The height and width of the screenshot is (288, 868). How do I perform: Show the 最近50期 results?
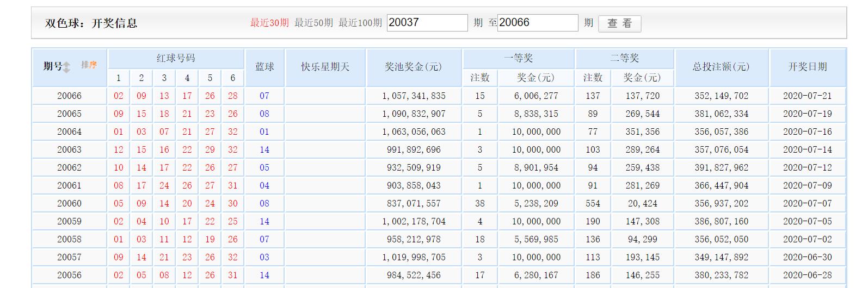tap(313, 23)
